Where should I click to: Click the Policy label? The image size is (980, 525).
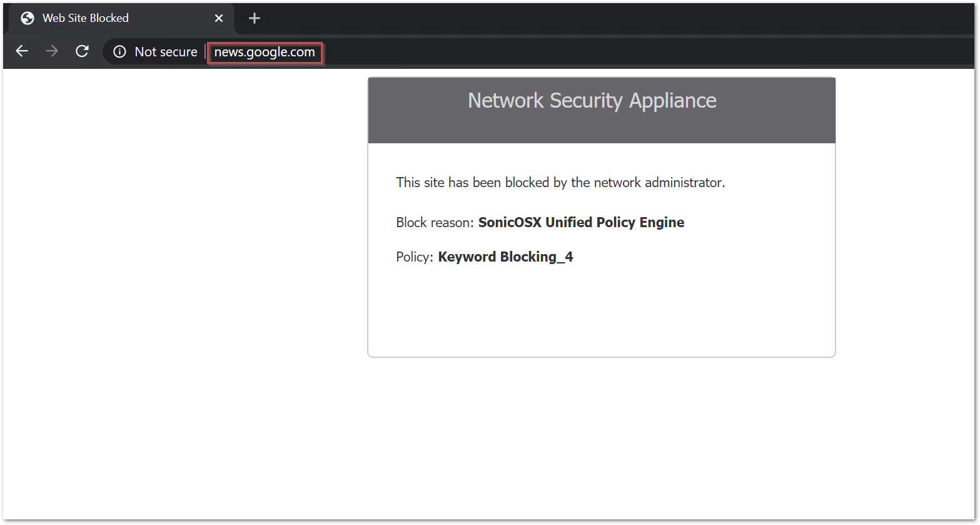414,257
